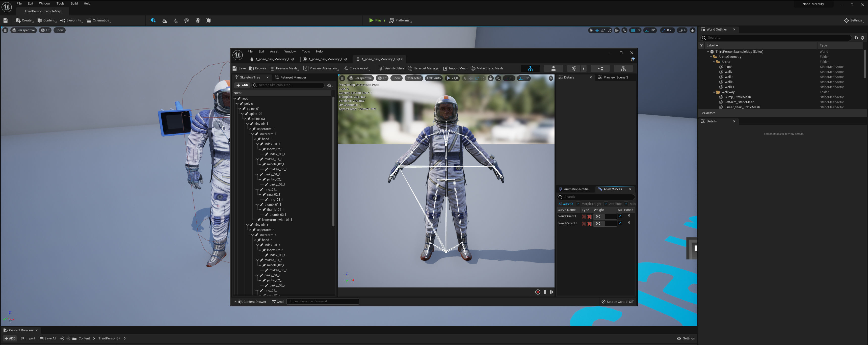
Task: Toggle world coordinate system globe icon
Action: (617, 30)
